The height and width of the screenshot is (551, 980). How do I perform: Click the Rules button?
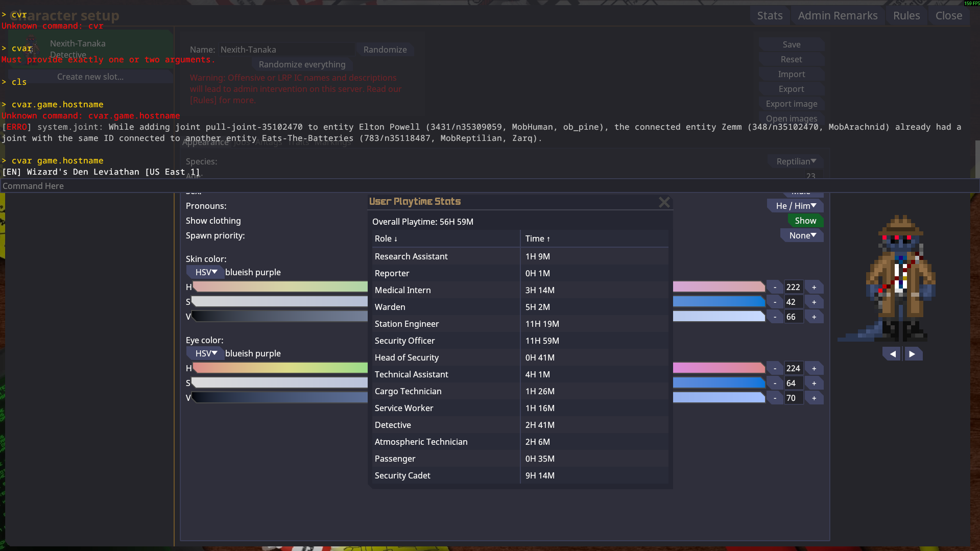[x=906, y=16]
